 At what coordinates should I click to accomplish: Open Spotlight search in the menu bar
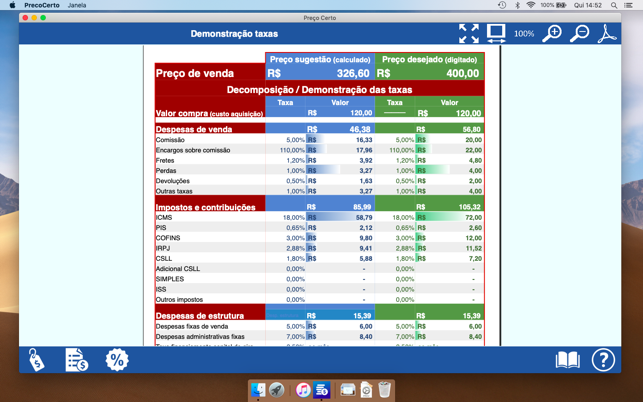point(614,5)
